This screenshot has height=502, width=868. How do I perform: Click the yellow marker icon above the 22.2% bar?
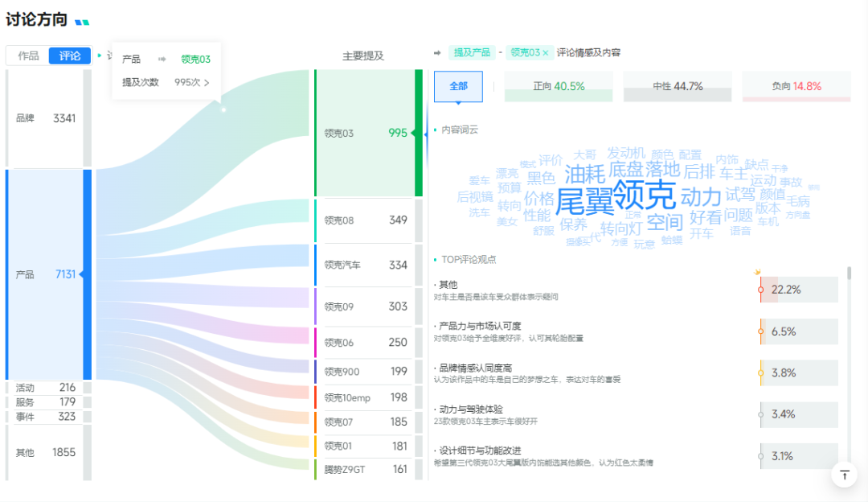point(758,272)
